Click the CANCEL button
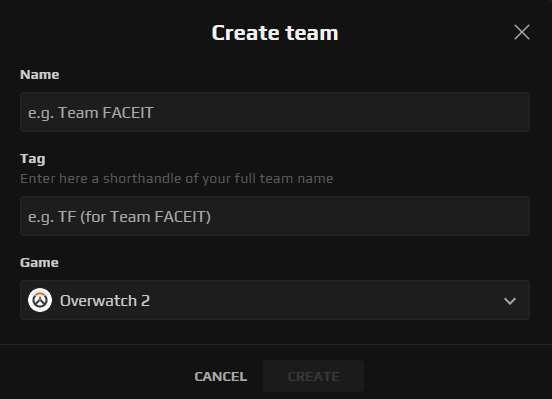The height and width of the screenshot is (399, 552). click(221, 376)
